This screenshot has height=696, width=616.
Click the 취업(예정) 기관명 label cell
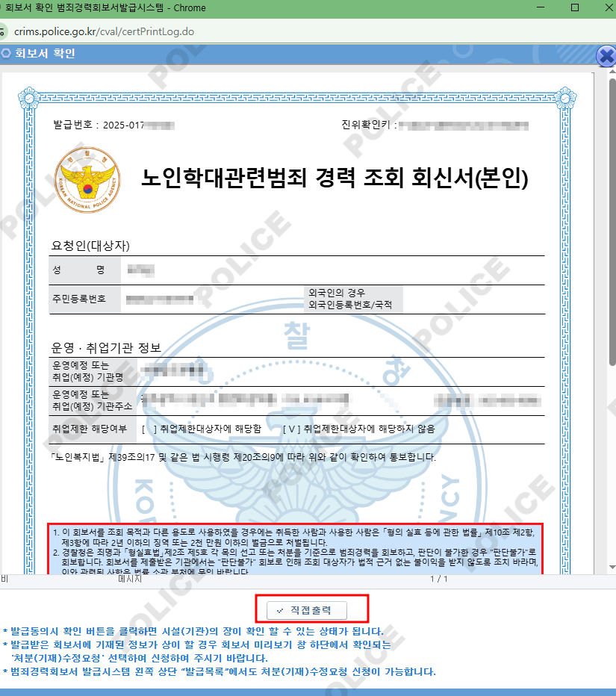(x=93, y=372)
